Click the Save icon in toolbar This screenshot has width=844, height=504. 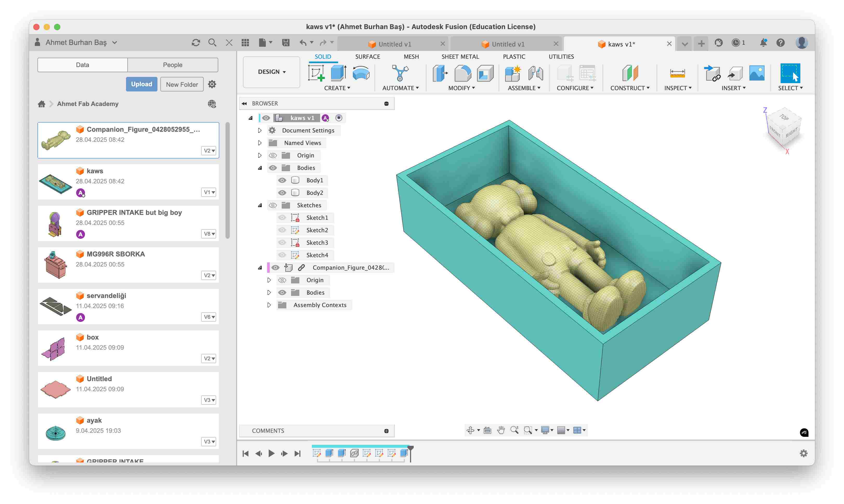(x=286, y=43)
